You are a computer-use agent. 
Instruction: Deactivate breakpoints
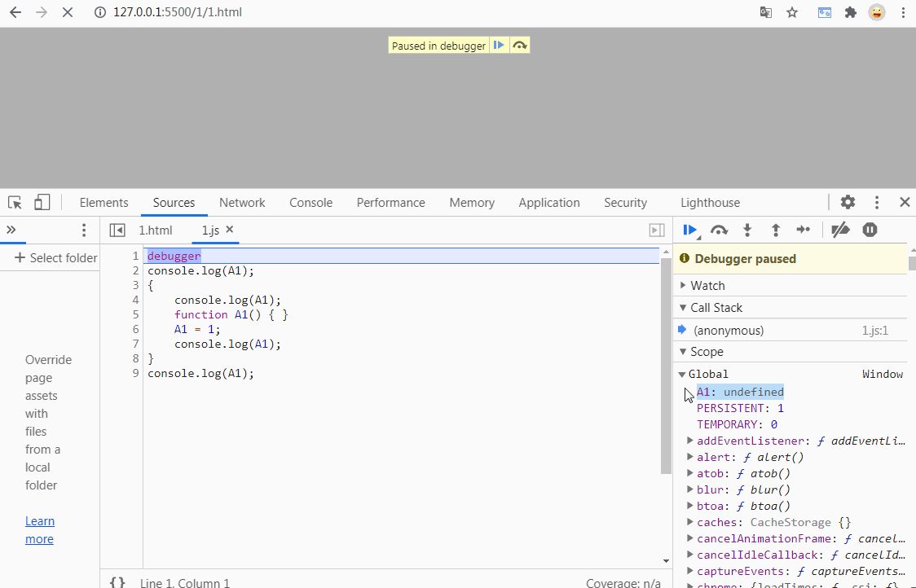point(840,230)
